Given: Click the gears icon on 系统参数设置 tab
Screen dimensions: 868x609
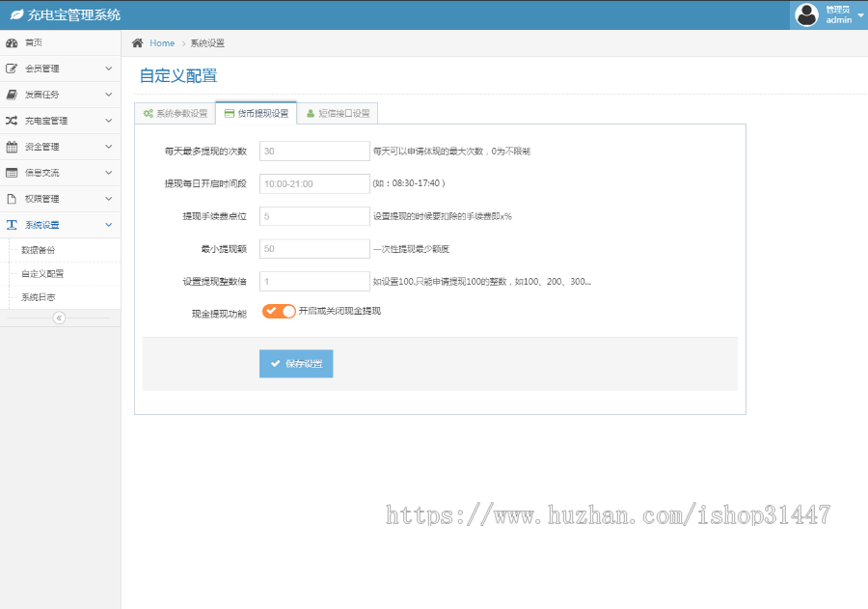Looking at the screenshot, I should 148,113.
